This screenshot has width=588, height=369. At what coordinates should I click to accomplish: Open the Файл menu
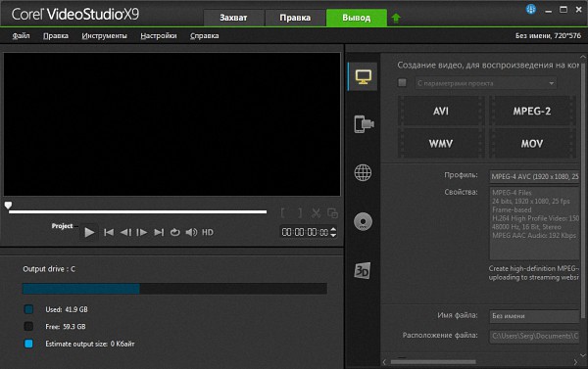(21, 35)
